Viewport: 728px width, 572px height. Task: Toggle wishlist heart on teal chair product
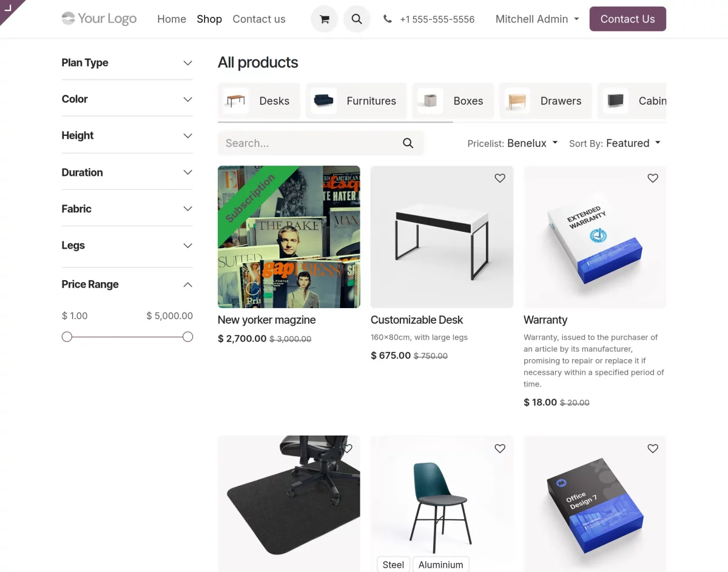click(500, 449)
